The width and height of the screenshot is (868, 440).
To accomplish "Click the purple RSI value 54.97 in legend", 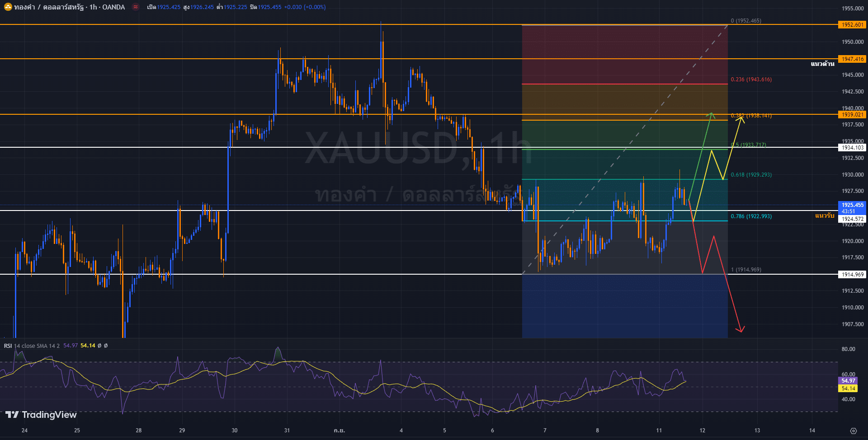I will click(71, 346).
